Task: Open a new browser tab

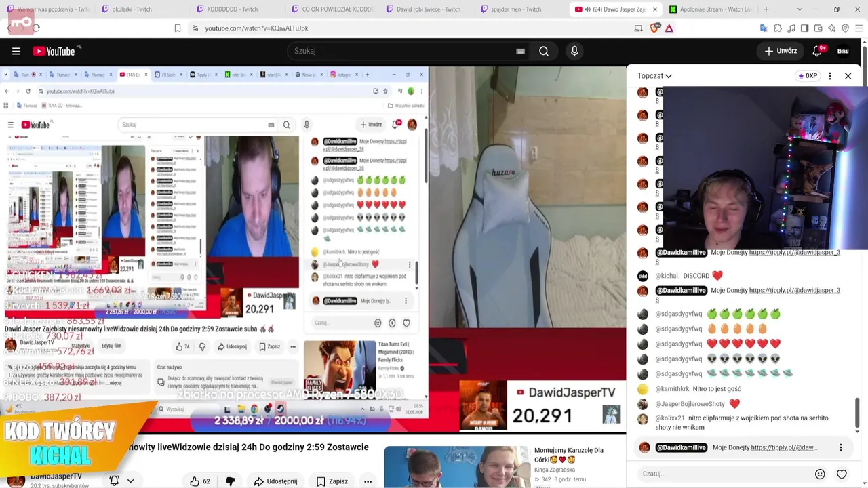Action: click(x=766, y=9)
